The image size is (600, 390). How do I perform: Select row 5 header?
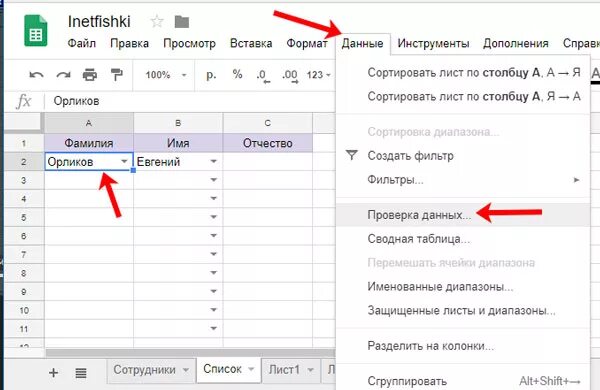point(24,217)
